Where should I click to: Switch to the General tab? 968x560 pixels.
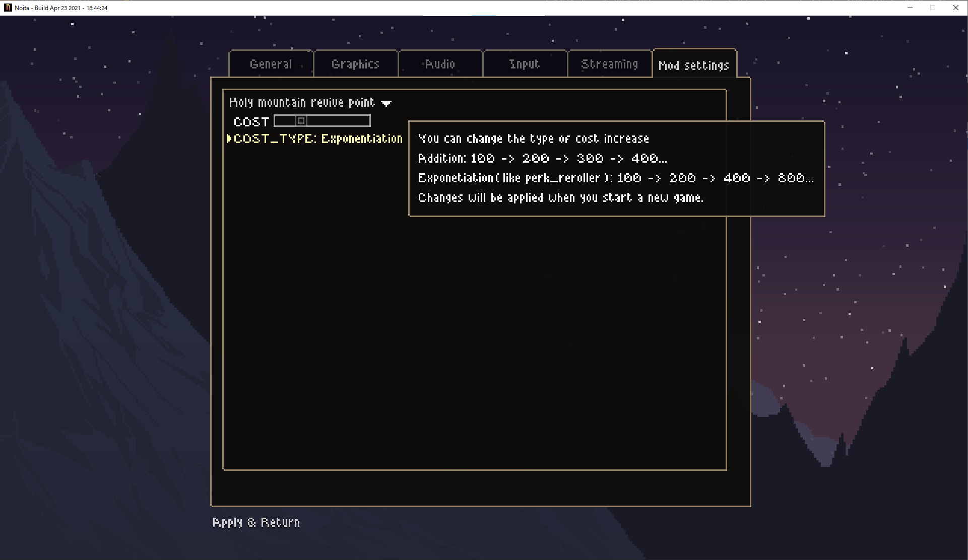pyautogui.click(x=271, y=64)
